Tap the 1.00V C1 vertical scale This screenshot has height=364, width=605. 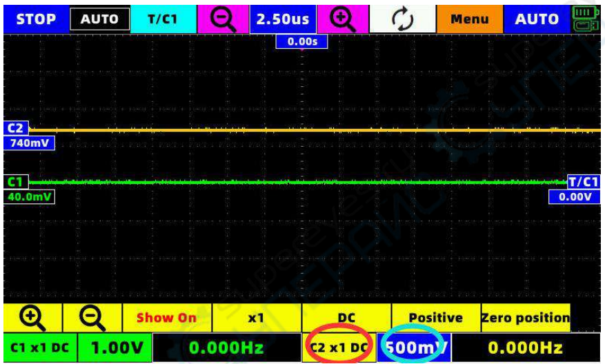[x=115, y=348]
